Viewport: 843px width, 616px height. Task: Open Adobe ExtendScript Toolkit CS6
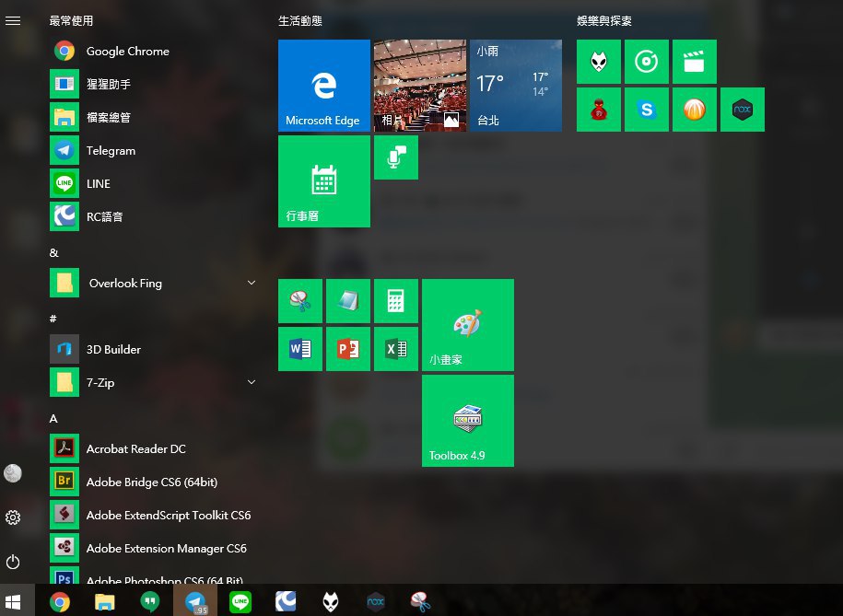tap(155, 515)
